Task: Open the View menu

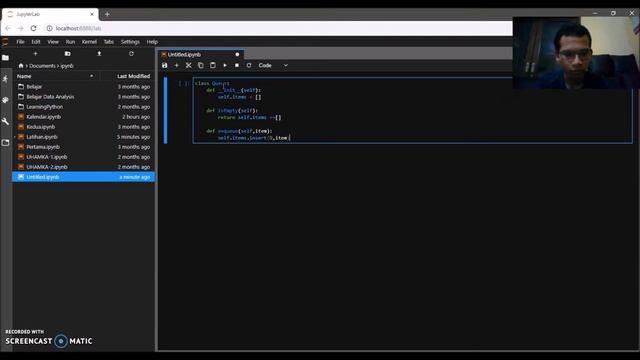Action: tap(53, 42)
